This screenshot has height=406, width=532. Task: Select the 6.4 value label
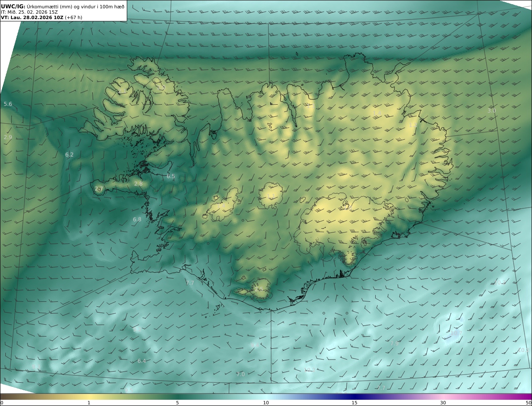142,361
